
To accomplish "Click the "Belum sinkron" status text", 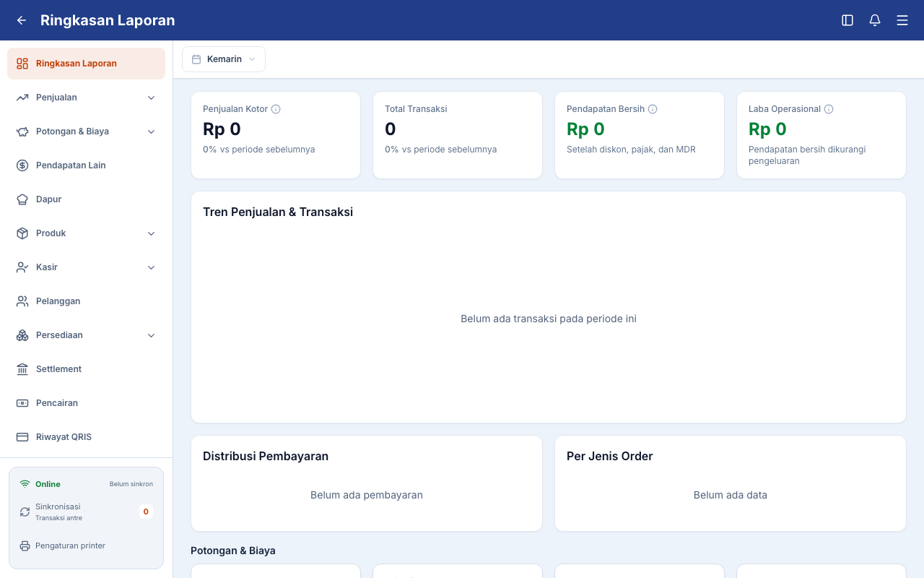I will pos(131,484).
